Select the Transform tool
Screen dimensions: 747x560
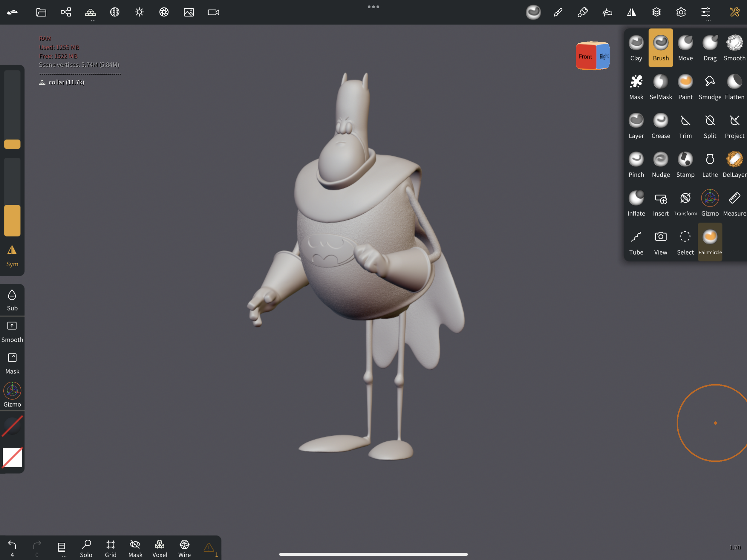(x=685, y=203)
